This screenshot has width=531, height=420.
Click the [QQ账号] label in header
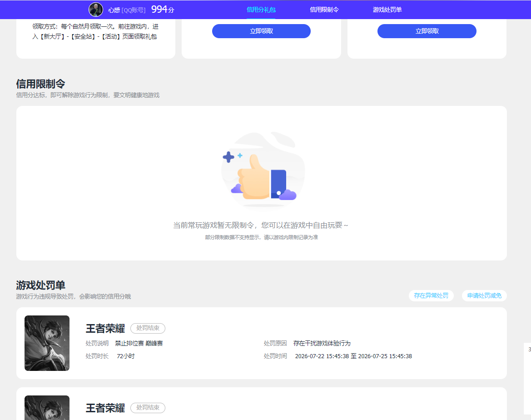[x=134, y=10]
